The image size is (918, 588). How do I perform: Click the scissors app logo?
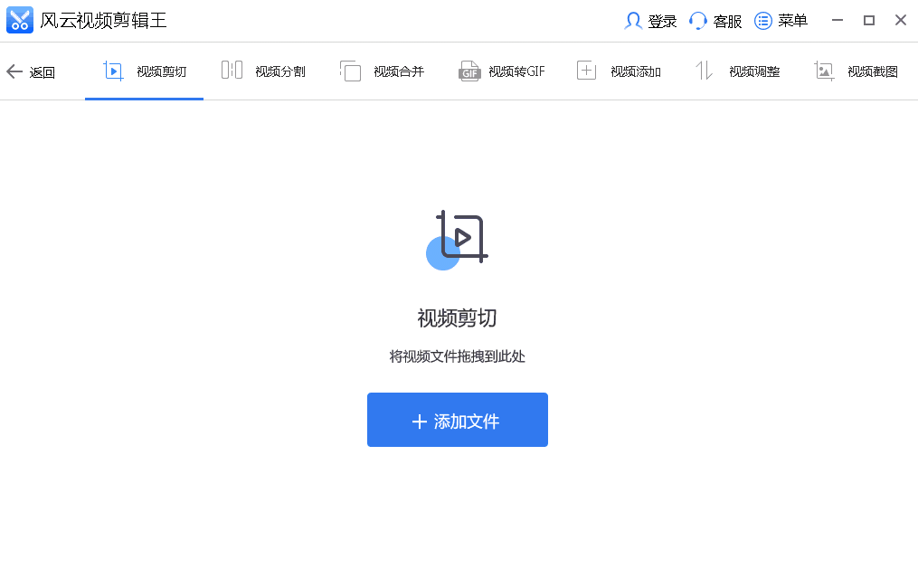19,20
